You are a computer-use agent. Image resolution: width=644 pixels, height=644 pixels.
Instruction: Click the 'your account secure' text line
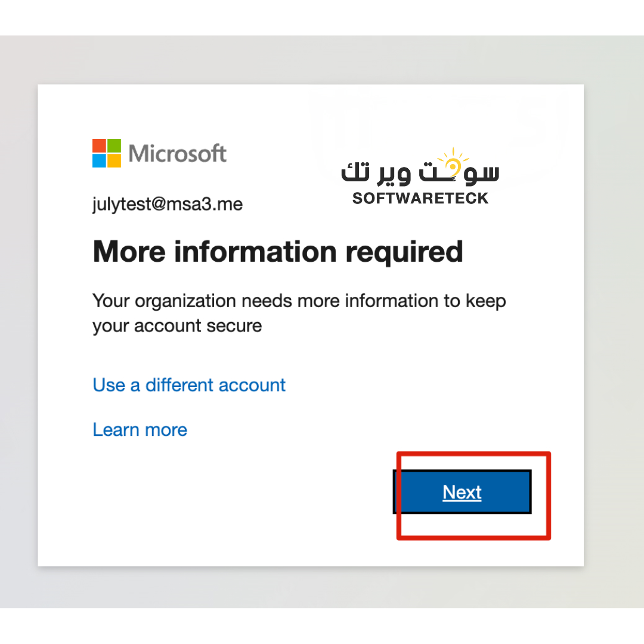177,326
